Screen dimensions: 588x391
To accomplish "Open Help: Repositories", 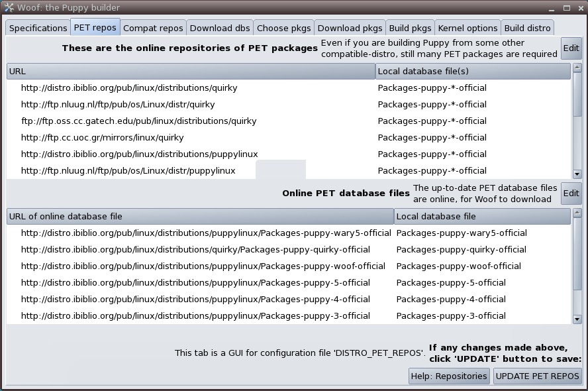I will coord(449,376).
